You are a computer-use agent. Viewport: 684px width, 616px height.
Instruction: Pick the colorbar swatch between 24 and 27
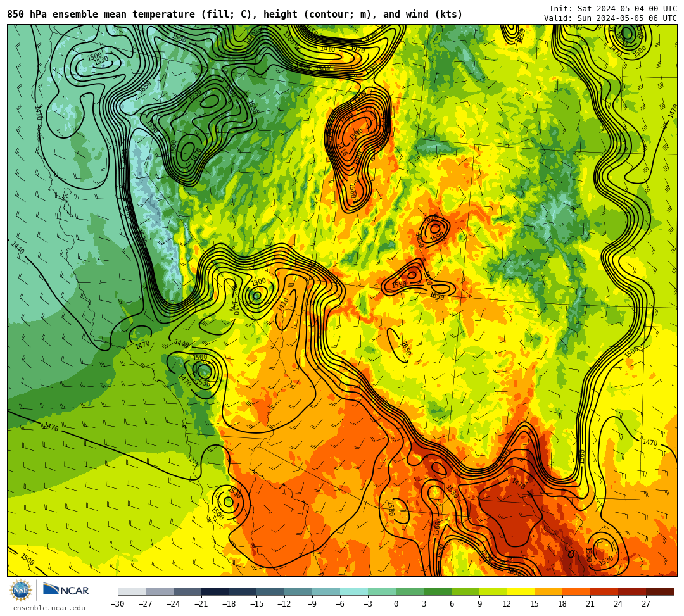(x=632, y=591)
